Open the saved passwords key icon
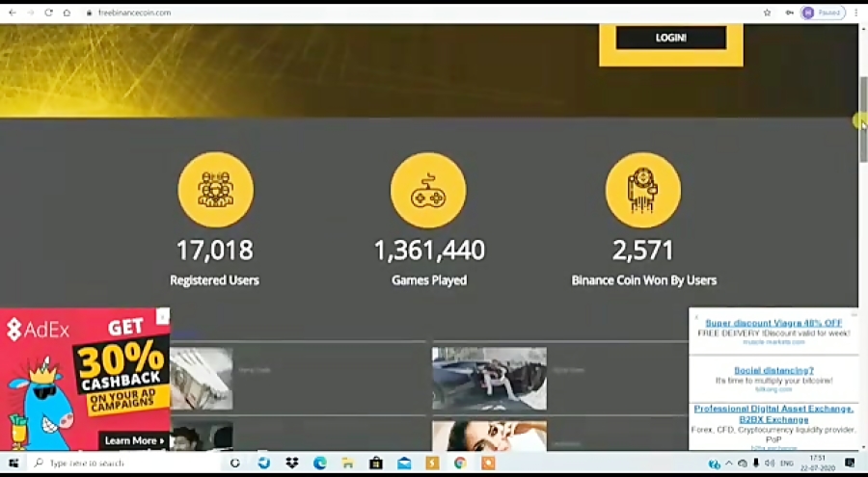The image size is (868, 477). point(789,13)
